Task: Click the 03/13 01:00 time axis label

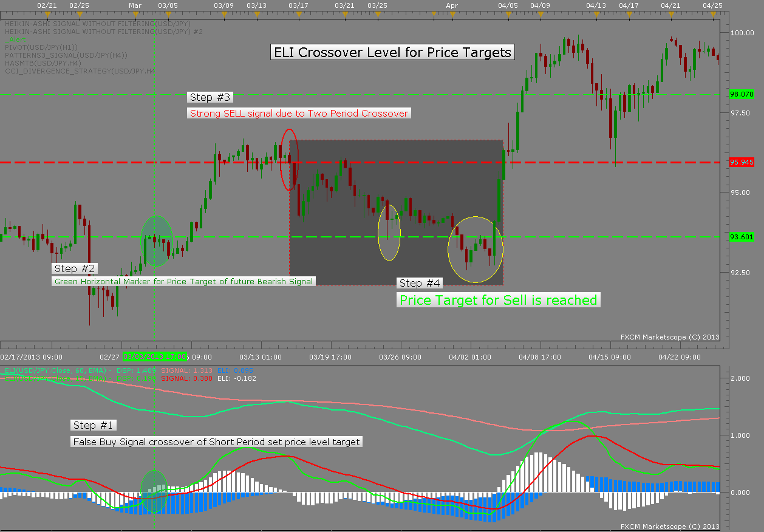Action: [x=260, y=357]
